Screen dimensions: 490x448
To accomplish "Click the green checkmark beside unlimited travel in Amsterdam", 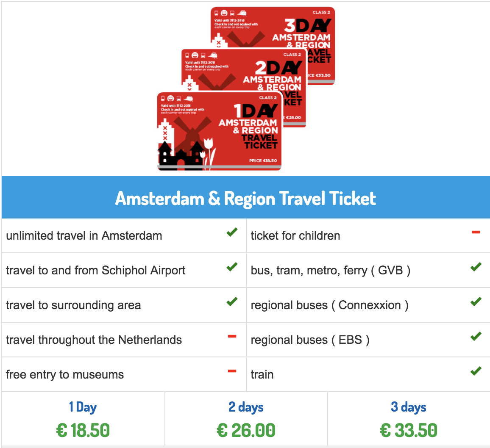I will coord(232,232).
